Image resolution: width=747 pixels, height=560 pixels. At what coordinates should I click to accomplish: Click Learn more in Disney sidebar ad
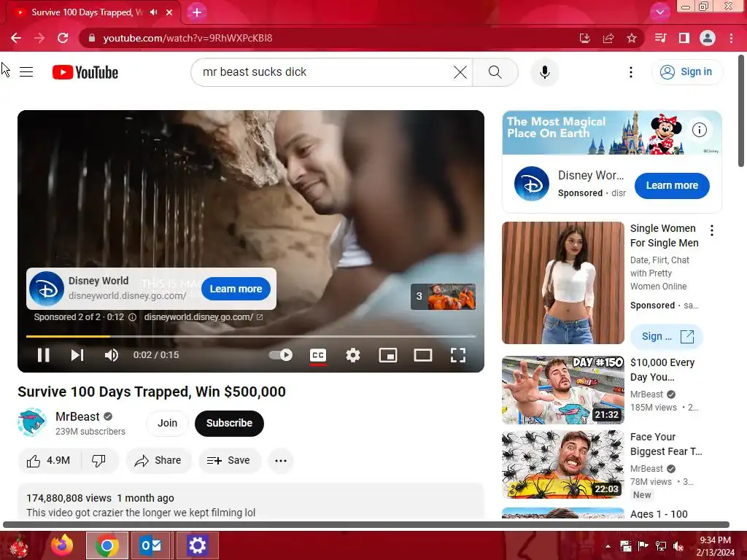672,186
